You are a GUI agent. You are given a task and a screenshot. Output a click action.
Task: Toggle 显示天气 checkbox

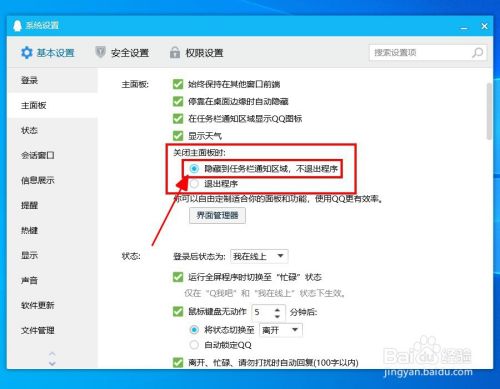(178, 136)
